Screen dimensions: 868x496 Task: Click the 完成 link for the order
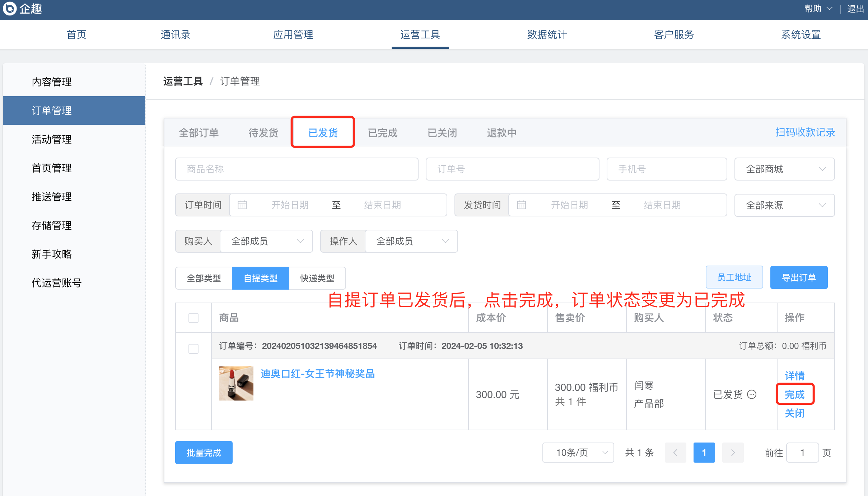pos(794,394)
